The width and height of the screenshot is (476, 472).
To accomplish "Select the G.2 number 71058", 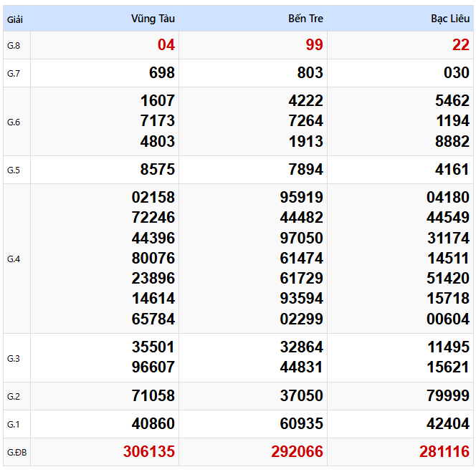I will (153, 396).
